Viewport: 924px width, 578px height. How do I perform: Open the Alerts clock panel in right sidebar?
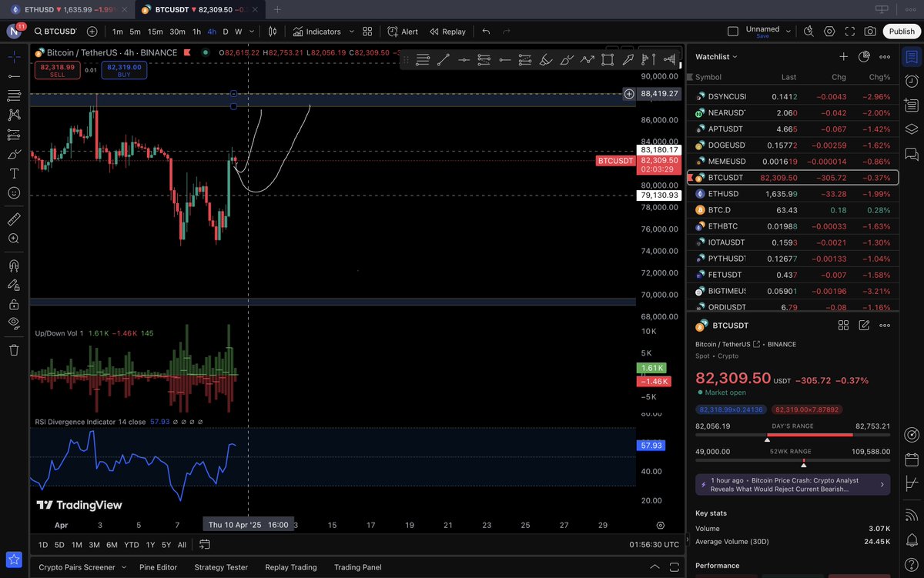point(912,81)
